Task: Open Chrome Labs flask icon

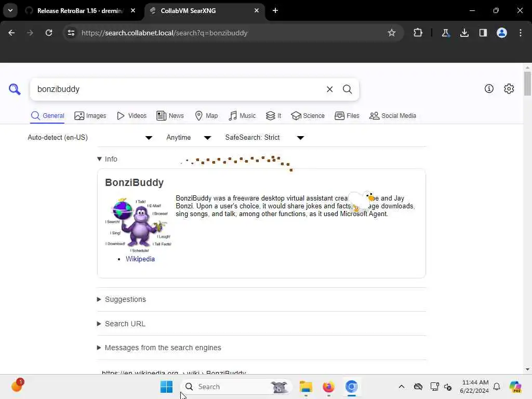Action: (445, 33)
